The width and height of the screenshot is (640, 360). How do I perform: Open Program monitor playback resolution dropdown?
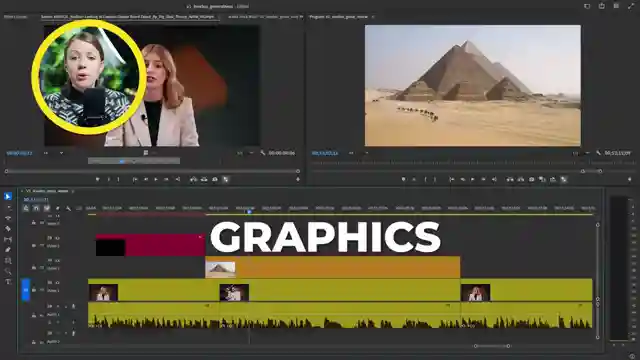click(x=581, y=153)
